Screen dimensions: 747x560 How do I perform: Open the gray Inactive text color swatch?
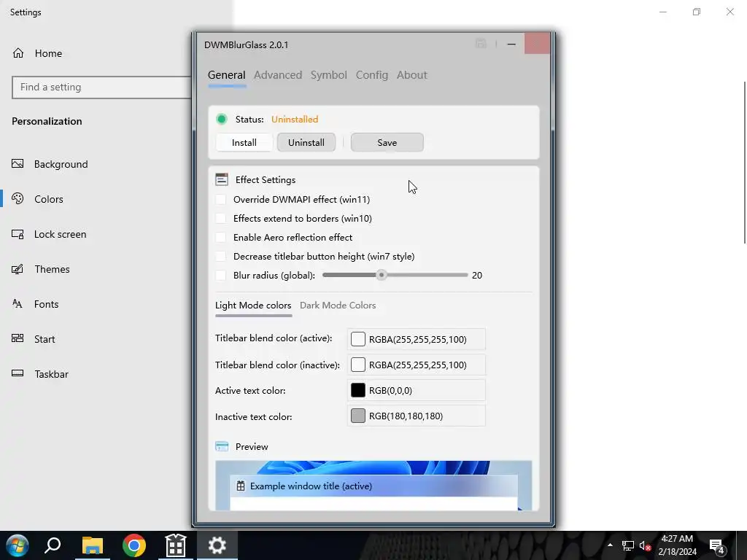click(357, 416)
